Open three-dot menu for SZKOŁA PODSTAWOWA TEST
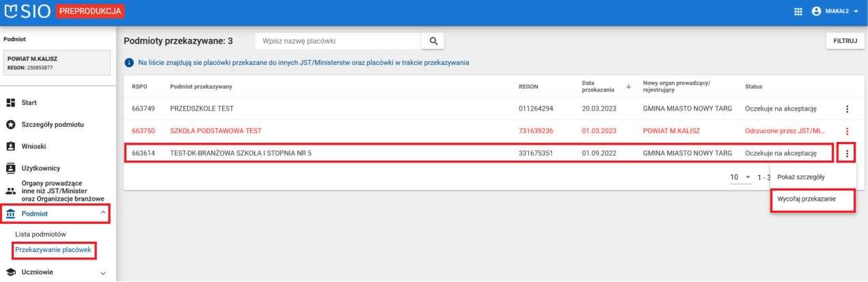 click(847, 131)
